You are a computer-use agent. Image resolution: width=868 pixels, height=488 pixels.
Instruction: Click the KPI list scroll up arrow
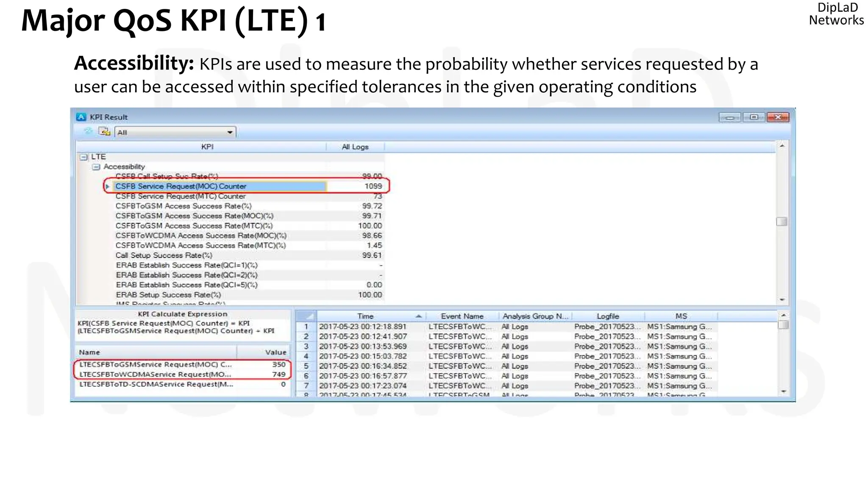click(782, 146)
